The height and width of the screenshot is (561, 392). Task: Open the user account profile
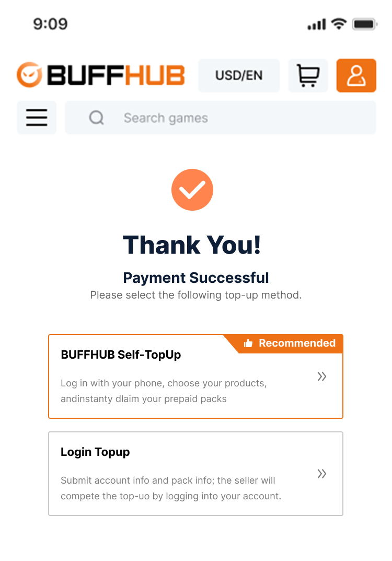pos(356,75)
